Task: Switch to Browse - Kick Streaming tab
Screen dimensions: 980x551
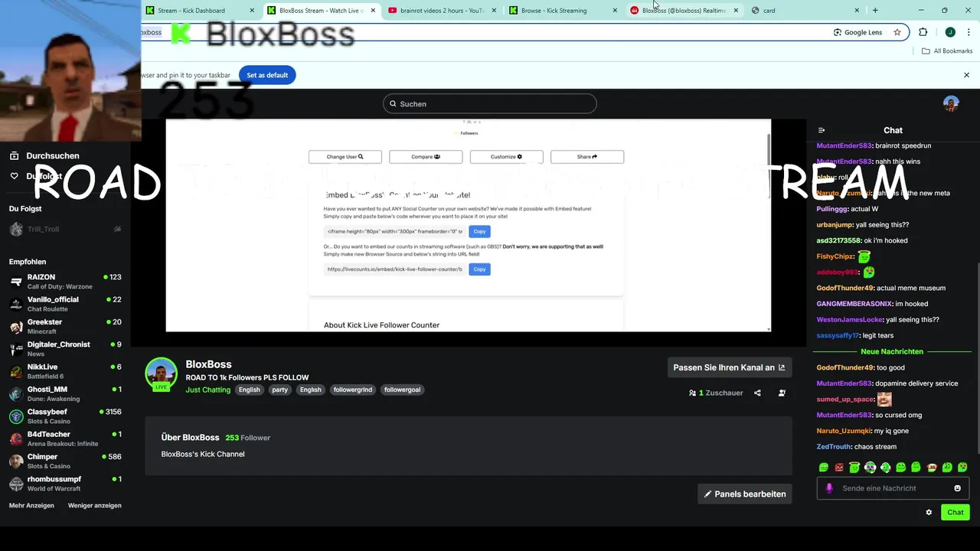Action: tap(563, 11)
